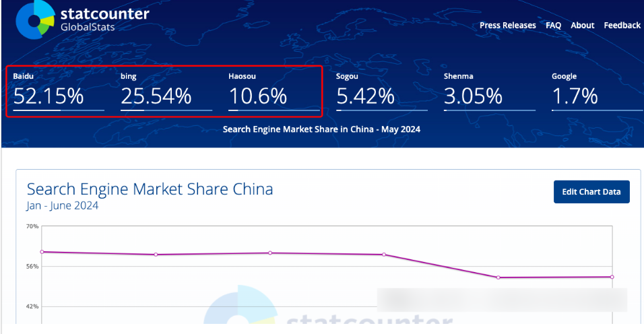Select the Baidu 52.15% statistic
This screenshot has width=644, height=334.
coord(49,96)
